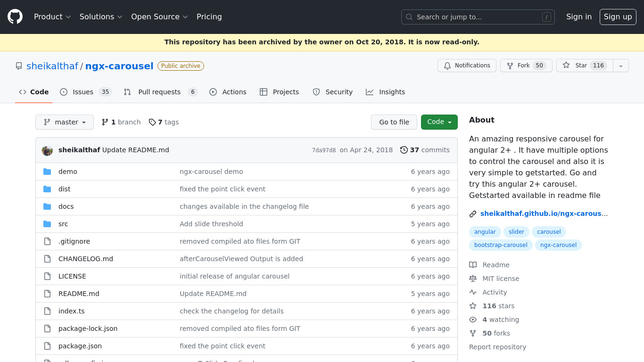Click the Go to file button

(x=394, y=122)
